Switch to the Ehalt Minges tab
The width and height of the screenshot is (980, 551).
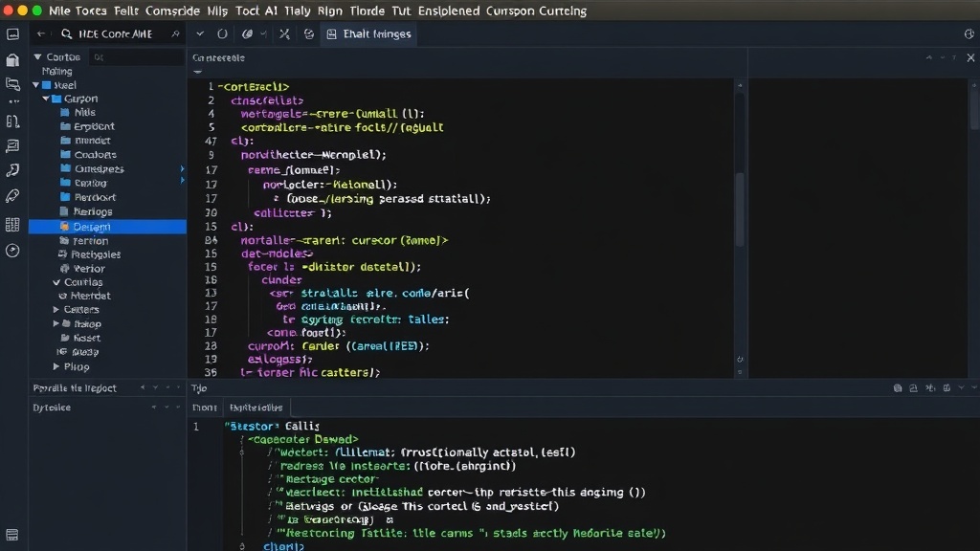tap(369, 33)
